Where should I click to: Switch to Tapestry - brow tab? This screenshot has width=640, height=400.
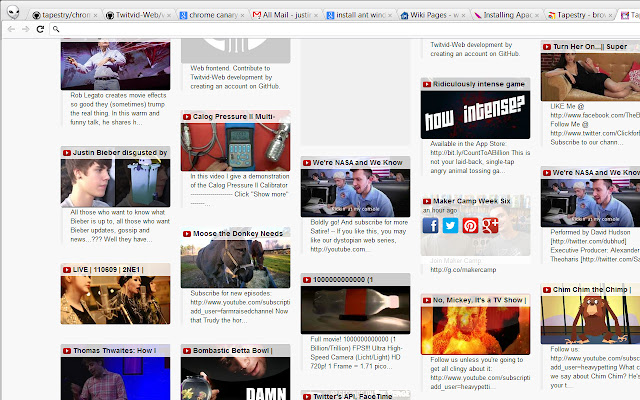580,15
